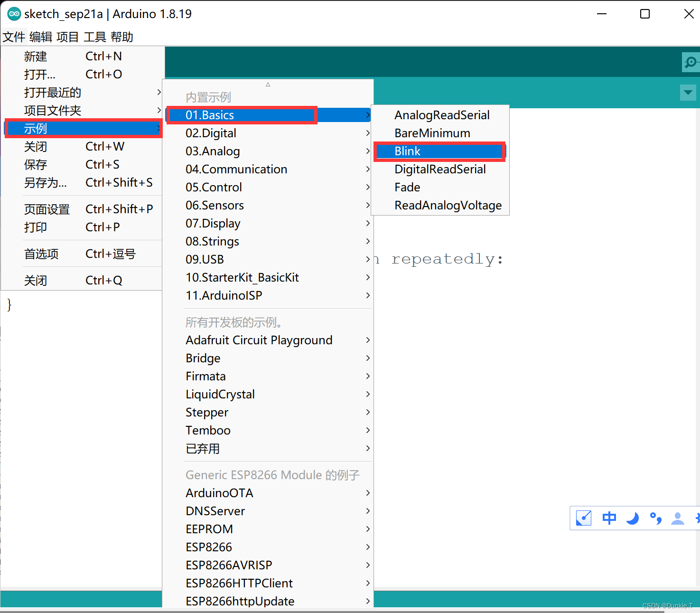Click the Arduino logo in title bar

point(14,14)
